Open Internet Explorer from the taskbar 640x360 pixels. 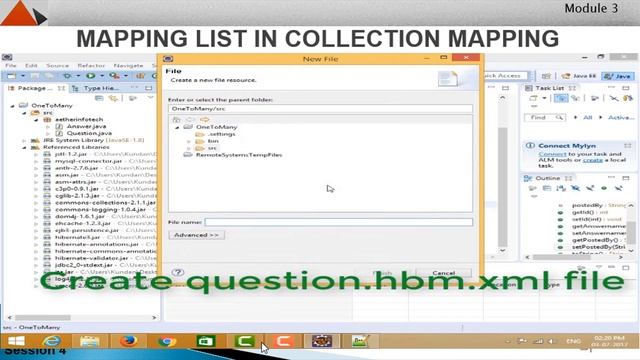click(51, 341)
